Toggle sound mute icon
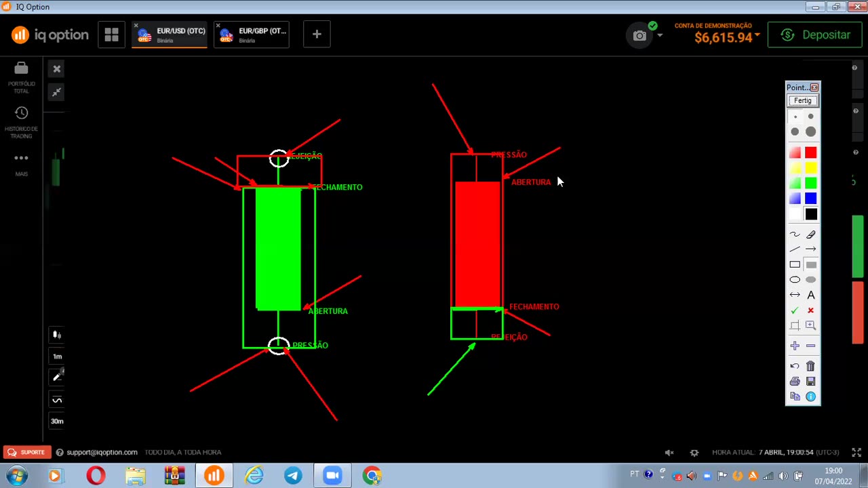The image size is (868, 488). click(669, 452)
